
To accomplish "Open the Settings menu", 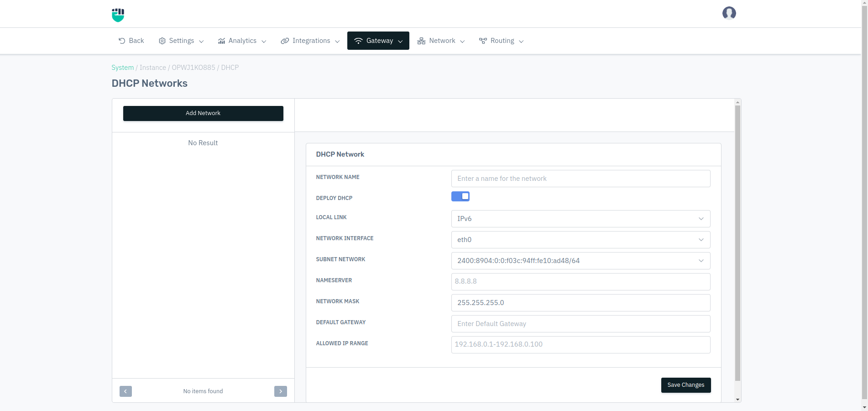I will (181, 41).
